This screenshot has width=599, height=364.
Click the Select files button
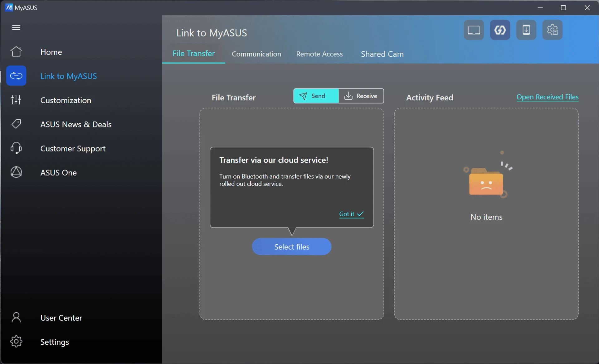point(292,247)
